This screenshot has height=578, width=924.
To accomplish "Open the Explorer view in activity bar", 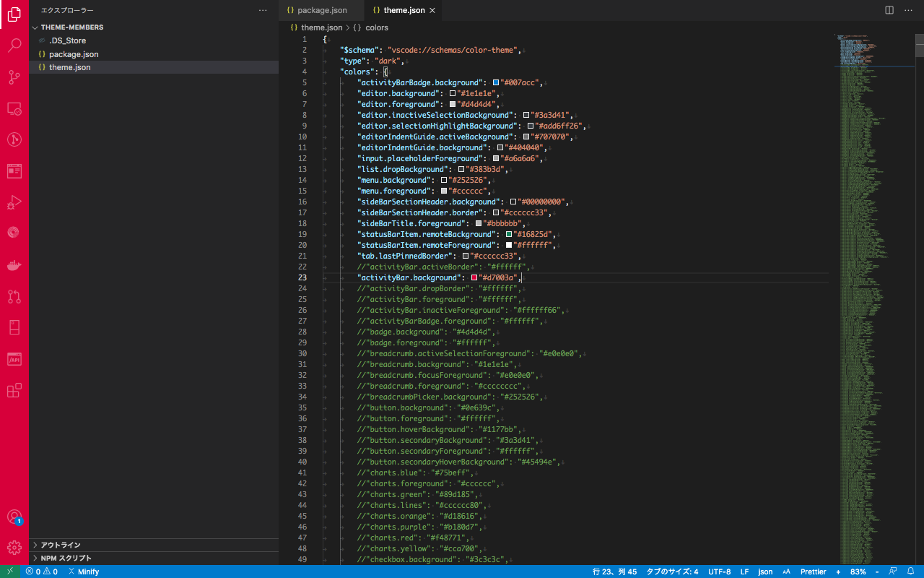I will tap(14, 14).
